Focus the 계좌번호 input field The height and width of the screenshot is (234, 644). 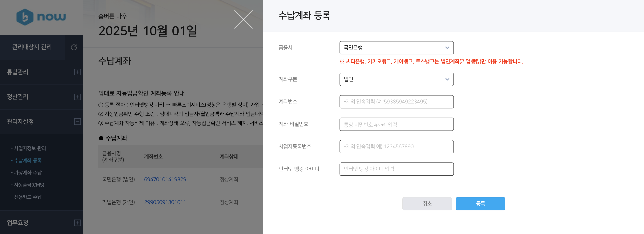[396, 102]
